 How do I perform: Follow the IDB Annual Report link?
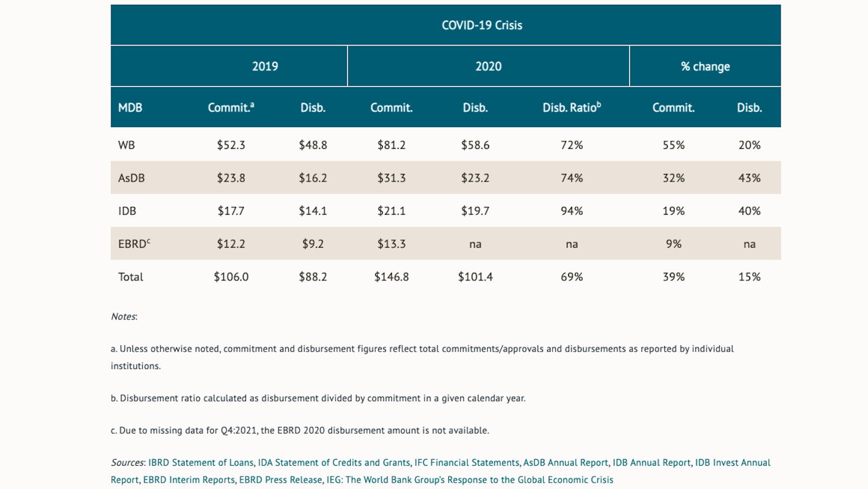click(651, 462)
